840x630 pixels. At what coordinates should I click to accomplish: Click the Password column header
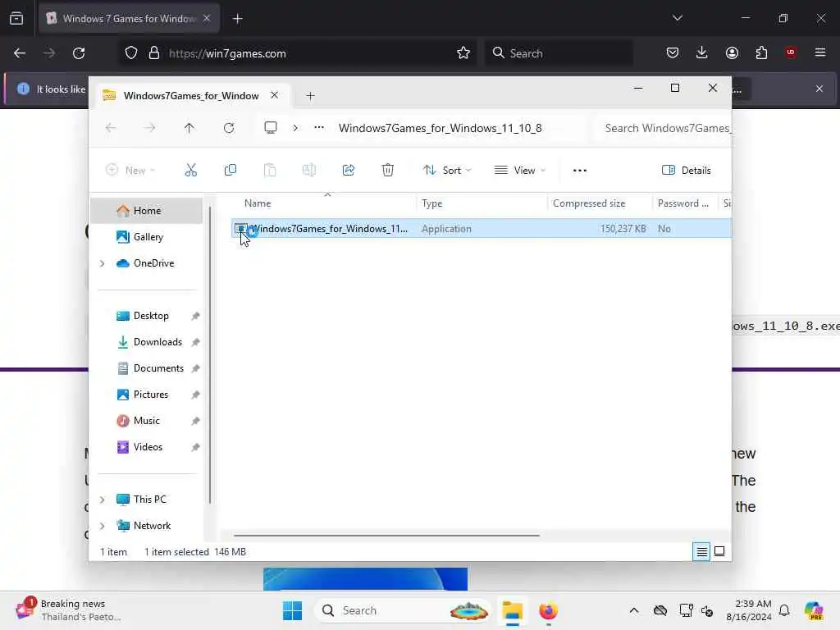coord(685,203)
